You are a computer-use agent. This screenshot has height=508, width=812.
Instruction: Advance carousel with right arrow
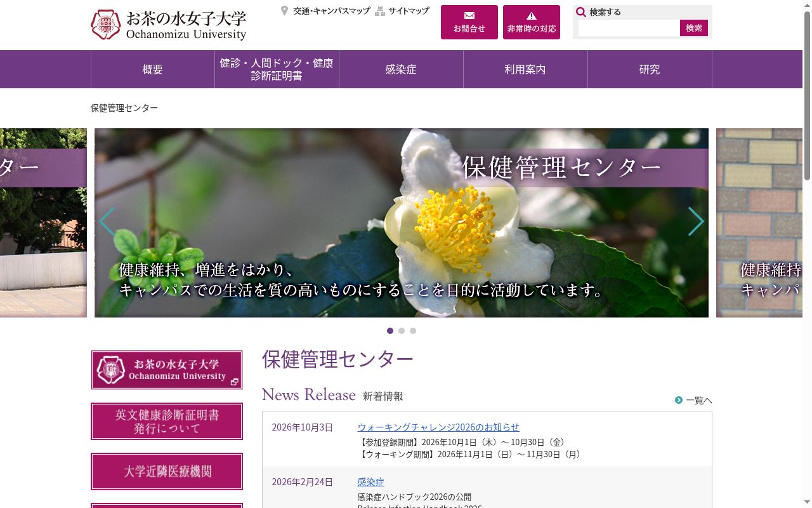(x=696, y=222)
